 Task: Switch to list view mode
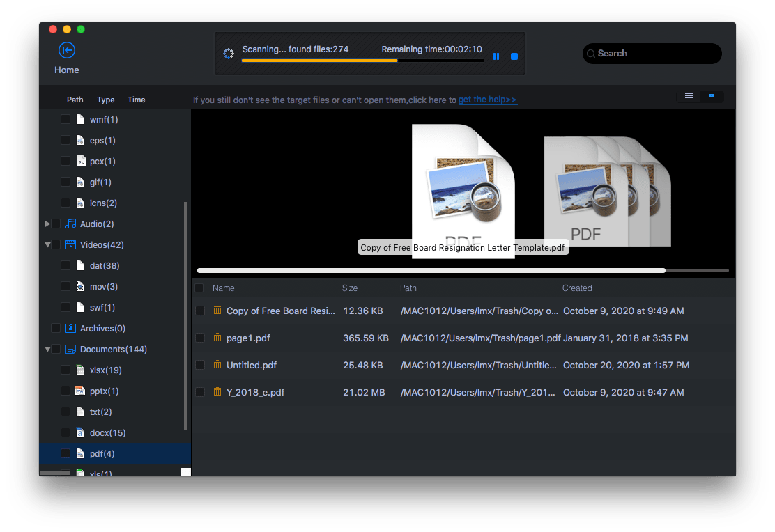tap(688, 97)
